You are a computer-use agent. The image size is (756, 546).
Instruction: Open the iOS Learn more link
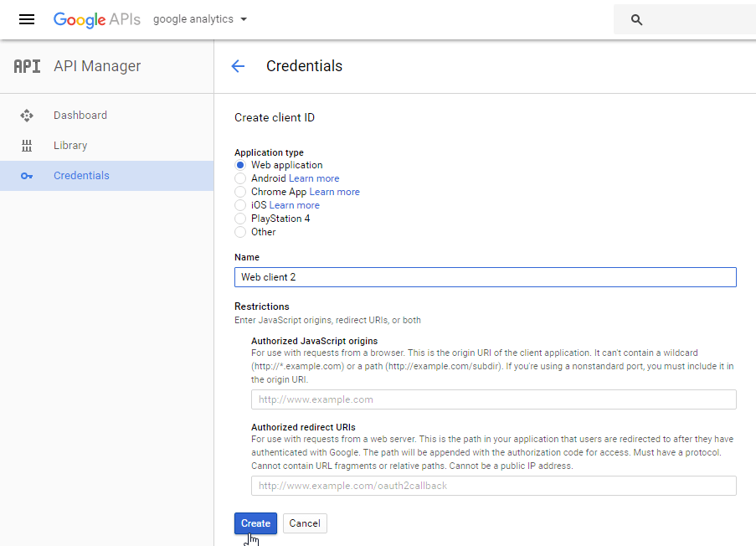tap(294, 205)
